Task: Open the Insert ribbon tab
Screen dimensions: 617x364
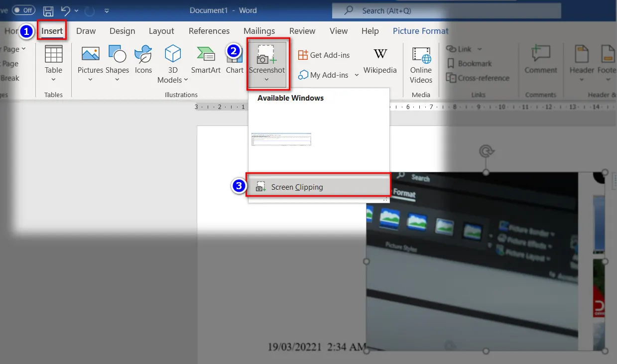Action: [x=52, y=31]
